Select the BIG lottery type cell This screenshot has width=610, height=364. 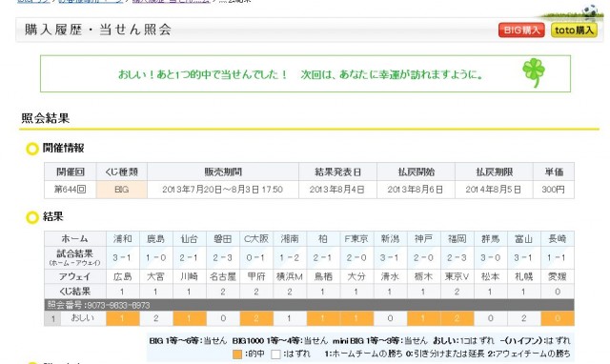pos(121,190)
